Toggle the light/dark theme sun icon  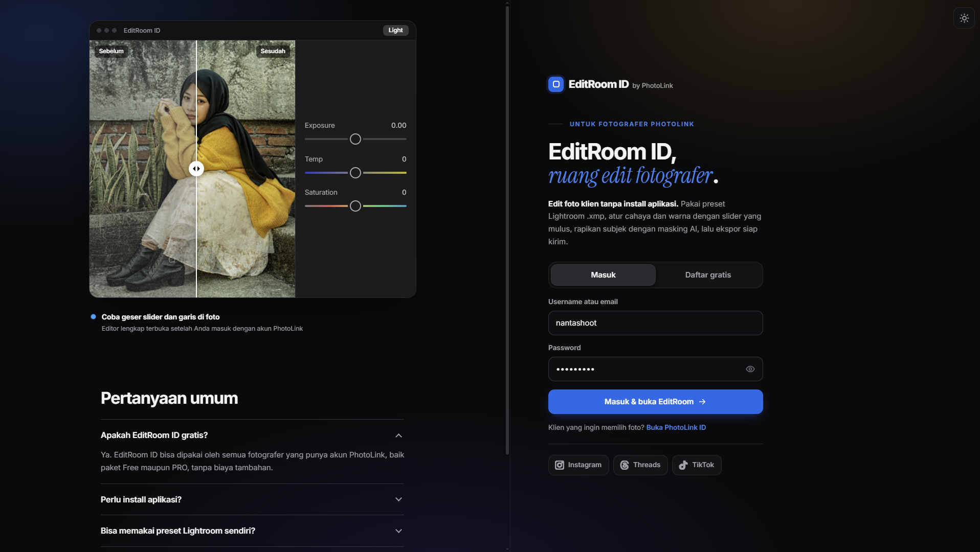pyautogui.click(x=964, y=18)
